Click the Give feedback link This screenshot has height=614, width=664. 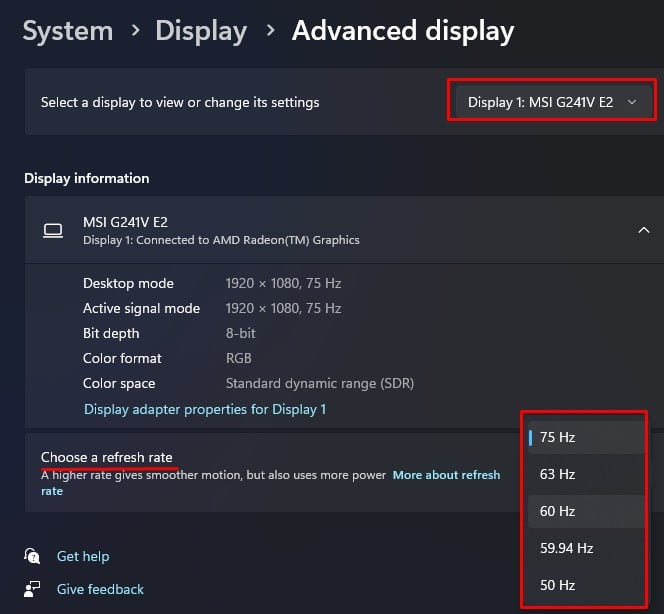100,589
